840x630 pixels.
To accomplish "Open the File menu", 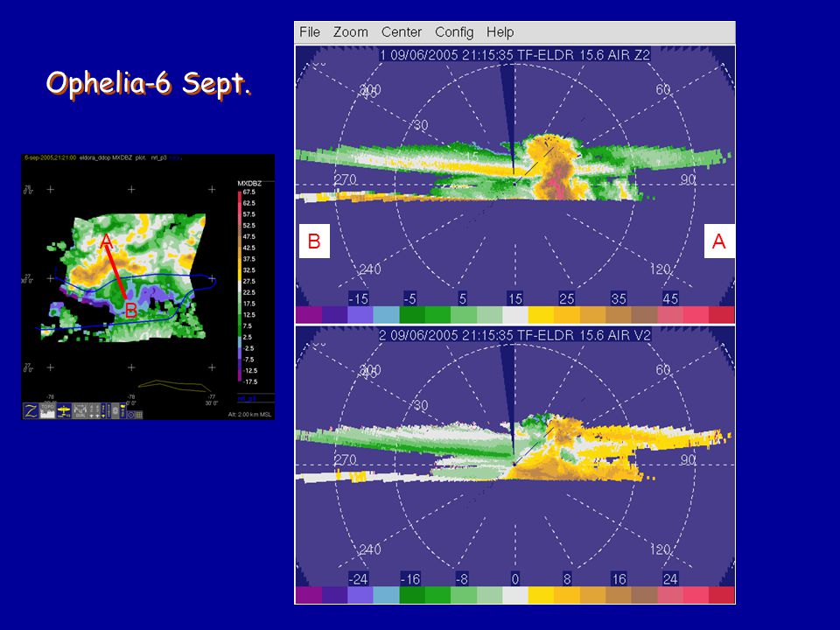I will pos(309,32).
